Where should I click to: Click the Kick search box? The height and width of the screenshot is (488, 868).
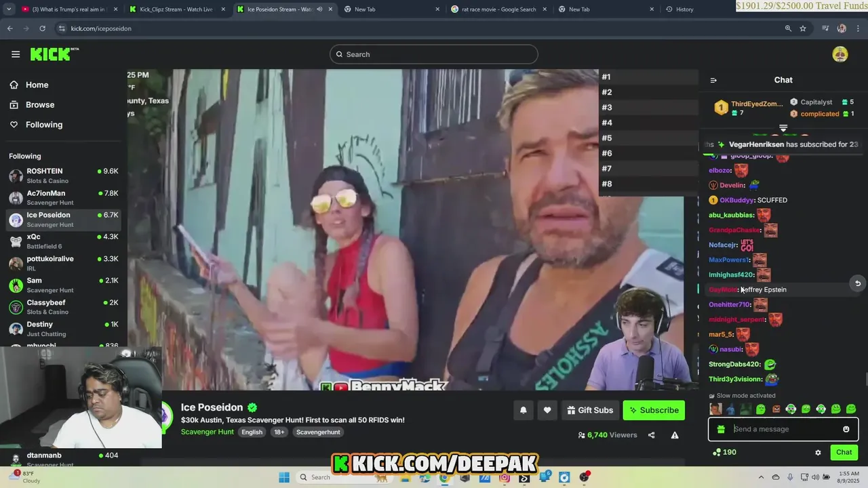[434, 54]
